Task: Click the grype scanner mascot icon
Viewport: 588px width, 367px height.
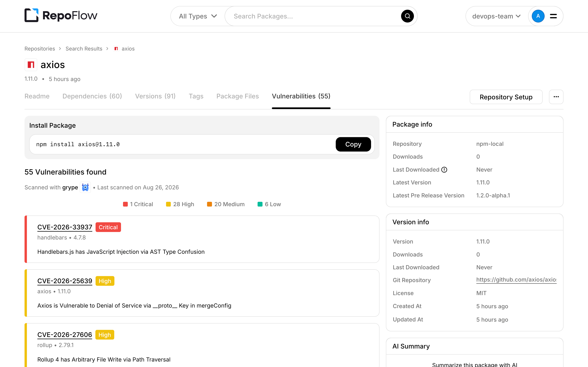Action: [x=85, y=187]
